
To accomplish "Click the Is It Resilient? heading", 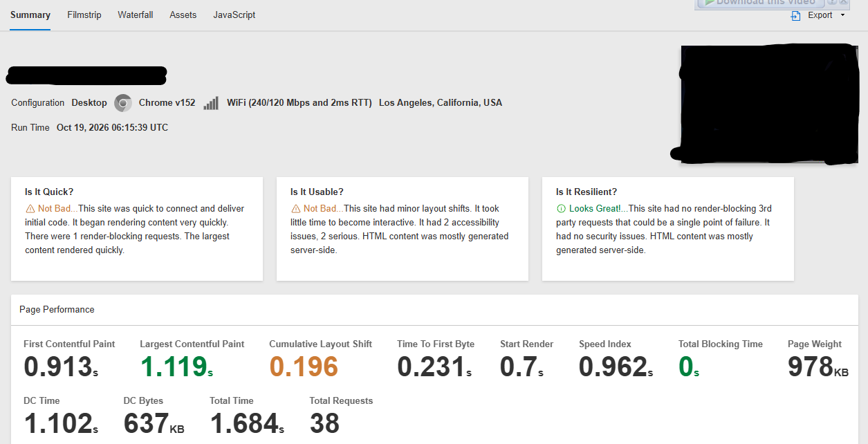I will pos(587,192).
